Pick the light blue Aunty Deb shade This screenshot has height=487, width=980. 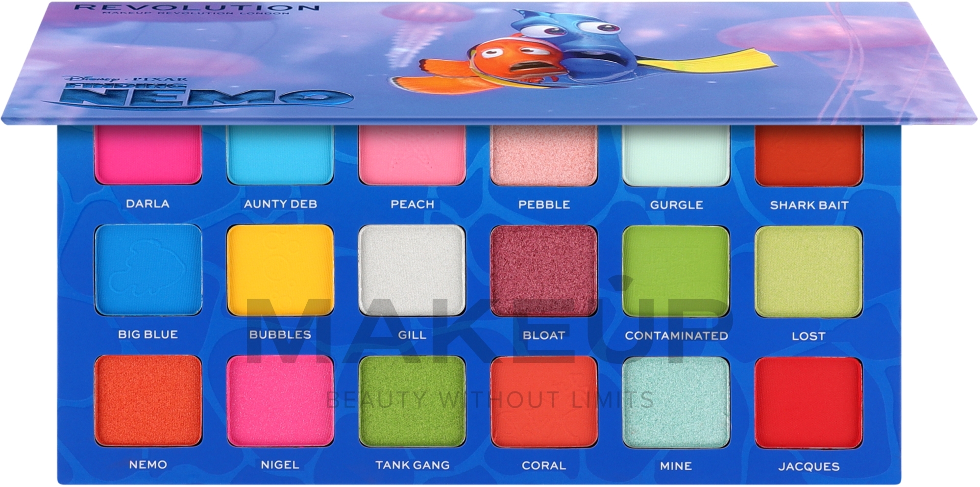coord(280,154)
